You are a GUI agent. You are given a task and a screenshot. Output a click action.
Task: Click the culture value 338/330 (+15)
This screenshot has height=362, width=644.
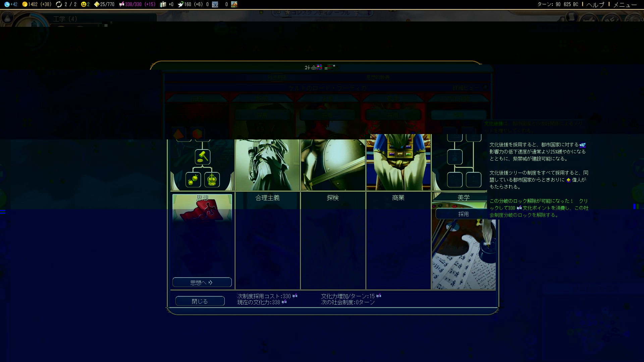(x=140, y=4)
